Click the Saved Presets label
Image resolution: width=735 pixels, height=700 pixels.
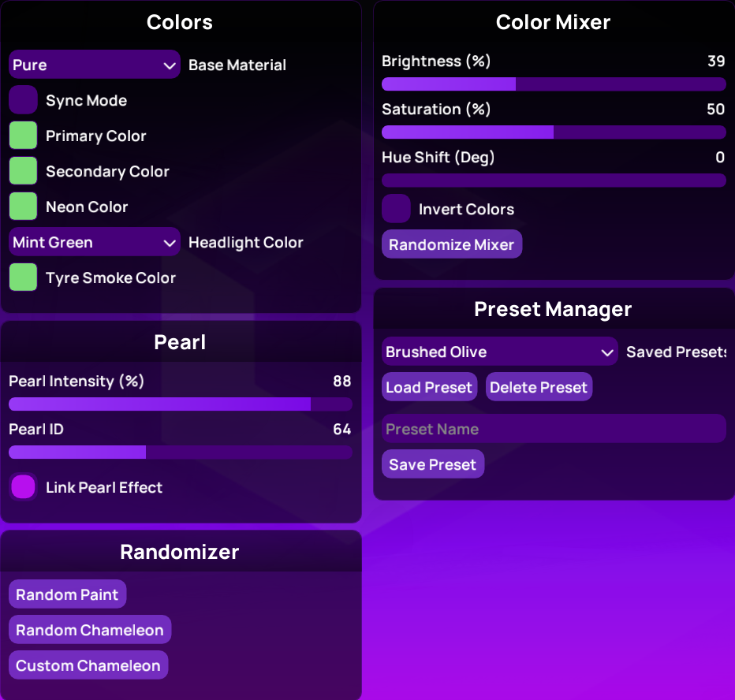point(677,352)
